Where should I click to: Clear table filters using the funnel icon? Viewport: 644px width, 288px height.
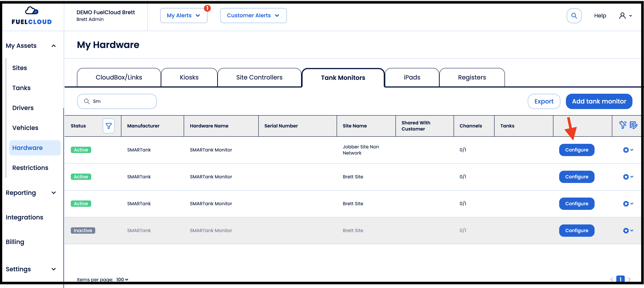[622, 125]
